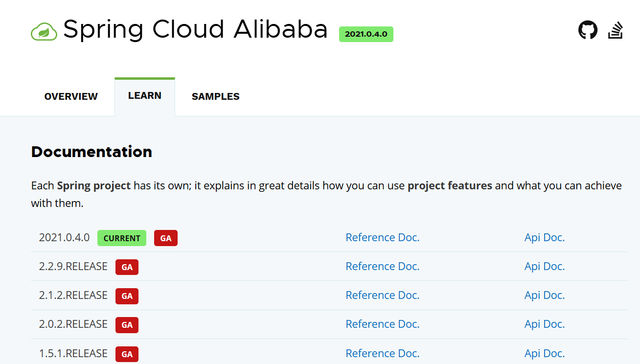
Task: Click the 2021.0.4.0 version badge in header
Action: [366, 34]
